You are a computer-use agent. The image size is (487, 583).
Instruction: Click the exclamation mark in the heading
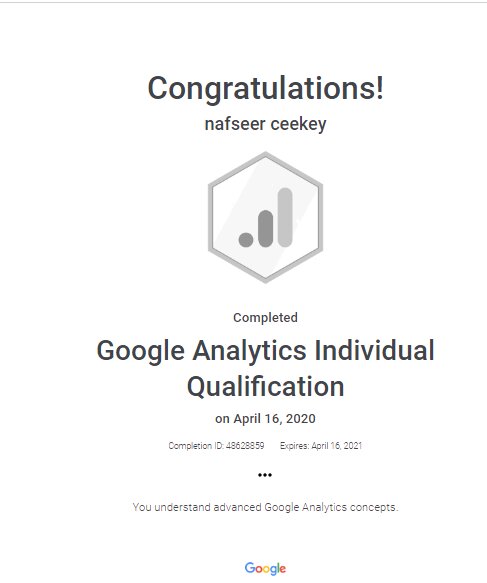coord(380,87)
